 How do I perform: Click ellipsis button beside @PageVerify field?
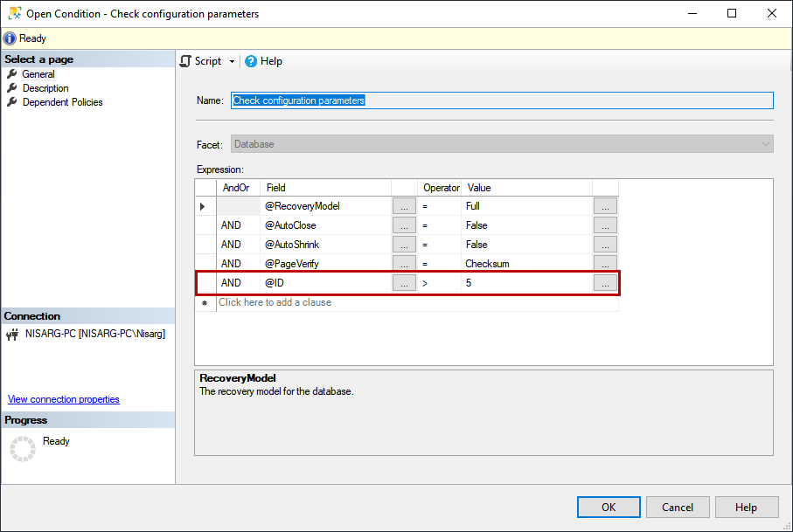coord(404,264)
